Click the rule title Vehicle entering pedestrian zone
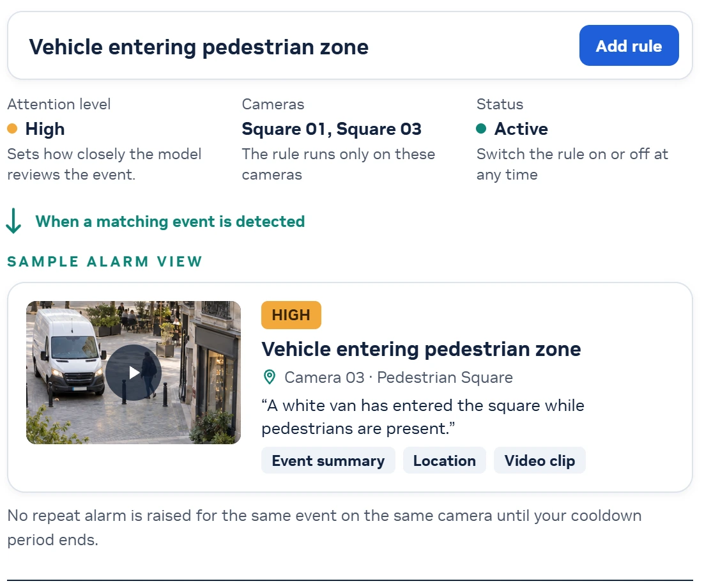This screenshot has width=704, height=588. click(199, 47)
